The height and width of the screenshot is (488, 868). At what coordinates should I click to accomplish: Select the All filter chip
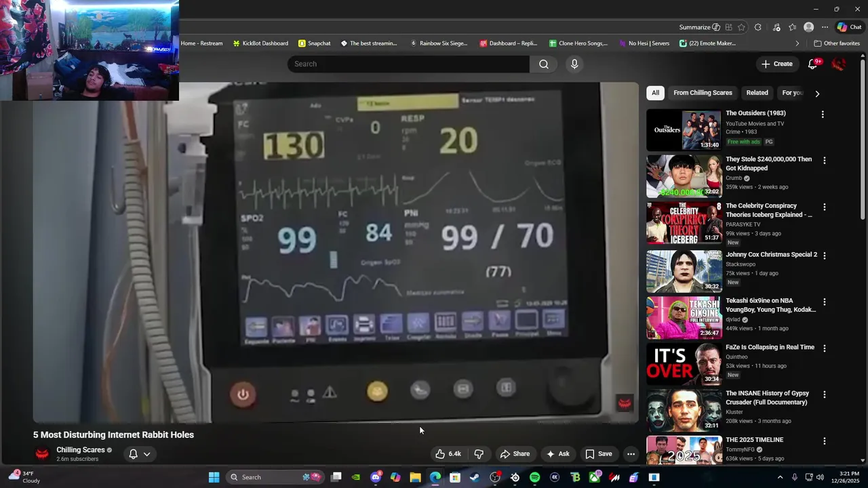click(655, 93)
